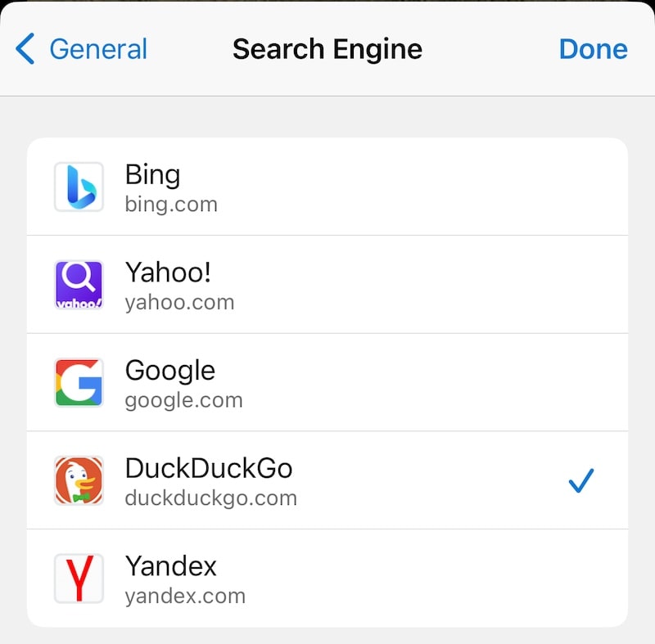The height and width of the screenshot is (644, 655).
Task: Click the Yahoo! purple magnifier icon
Action: 79,284
